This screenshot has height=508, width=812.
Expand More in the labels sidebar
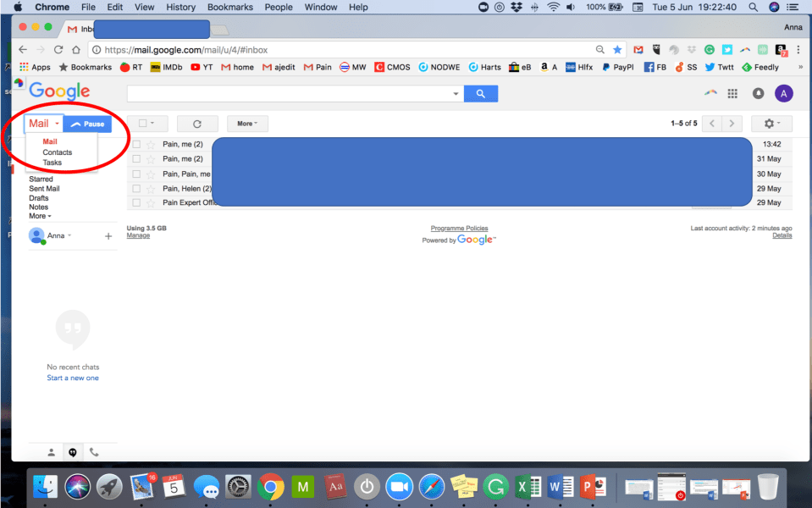(38, 216)
